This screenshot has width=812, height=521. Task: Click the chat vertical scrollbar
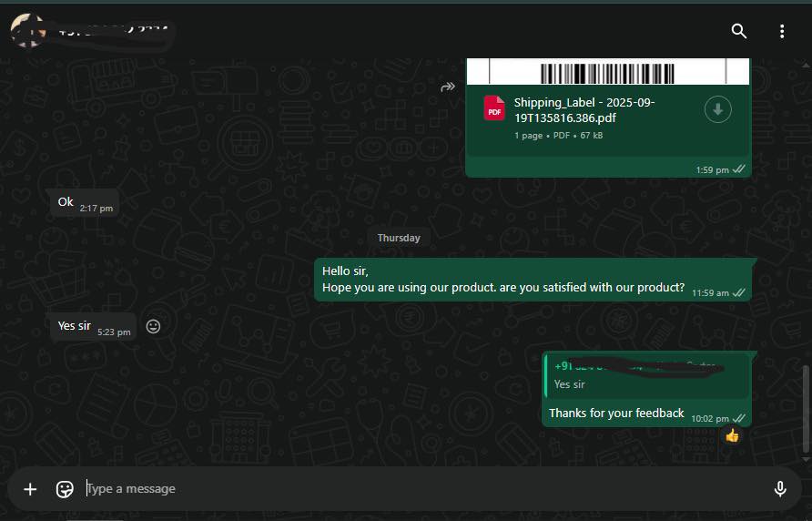click(x=805, y=408)
